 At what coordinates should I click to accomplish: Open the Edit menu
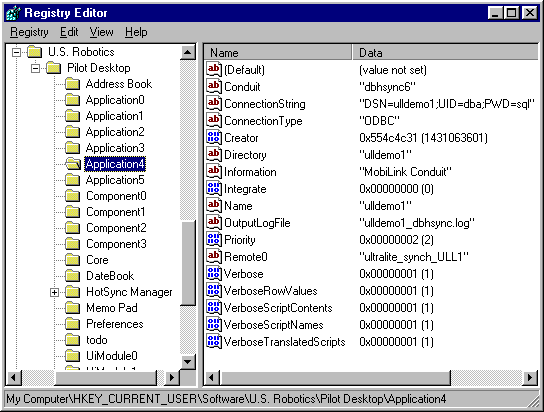pyautogui.click(x=69, y=32)
